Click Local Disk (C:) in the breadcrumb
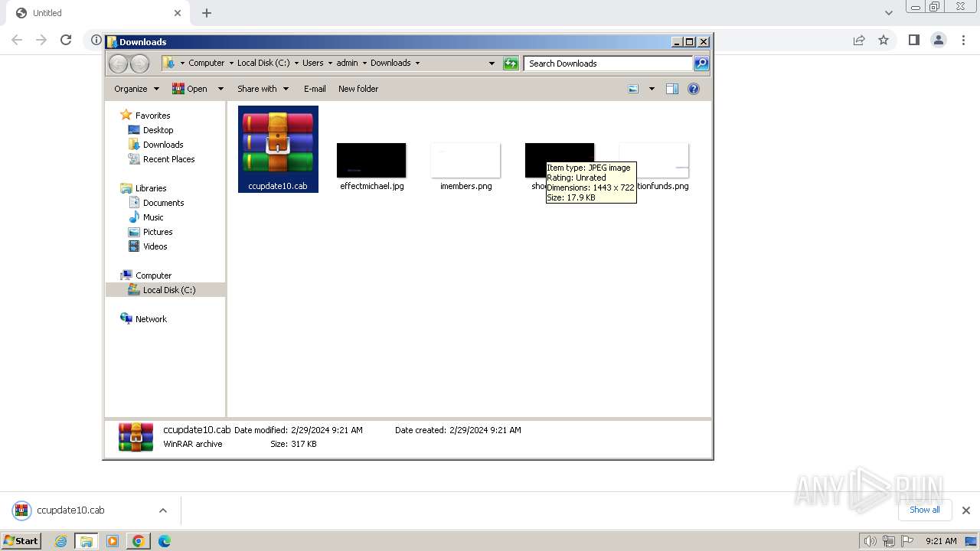The height and width of the screenshot is (551, 980). coord(263,63)
